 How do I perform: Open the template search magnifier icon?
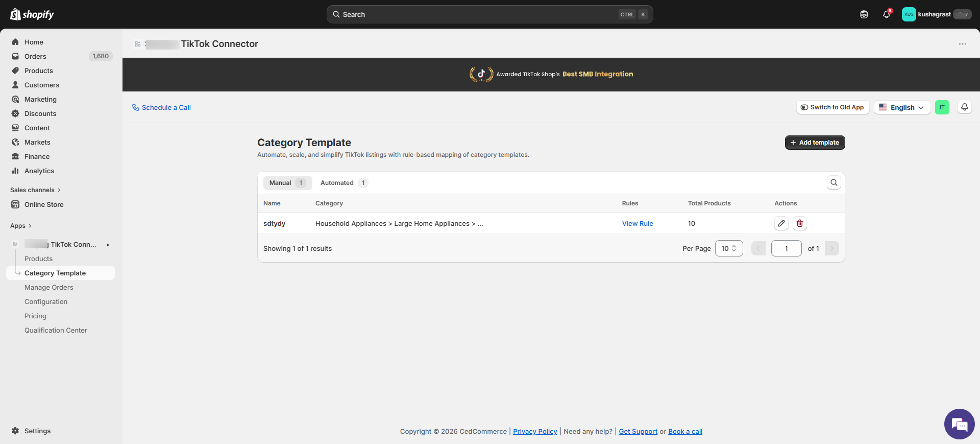click(x=834, y=182)
